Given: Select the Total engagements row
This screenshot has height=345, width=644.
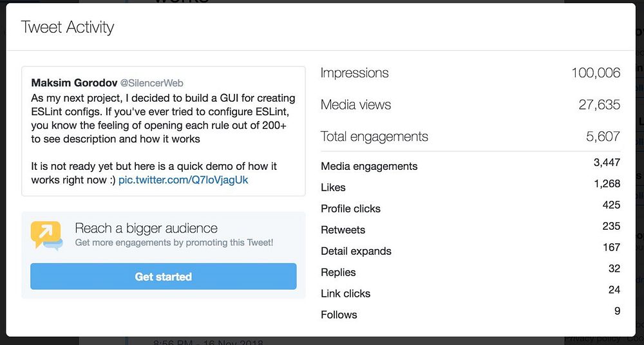Looking at the screenshot, I should (470, 136).
